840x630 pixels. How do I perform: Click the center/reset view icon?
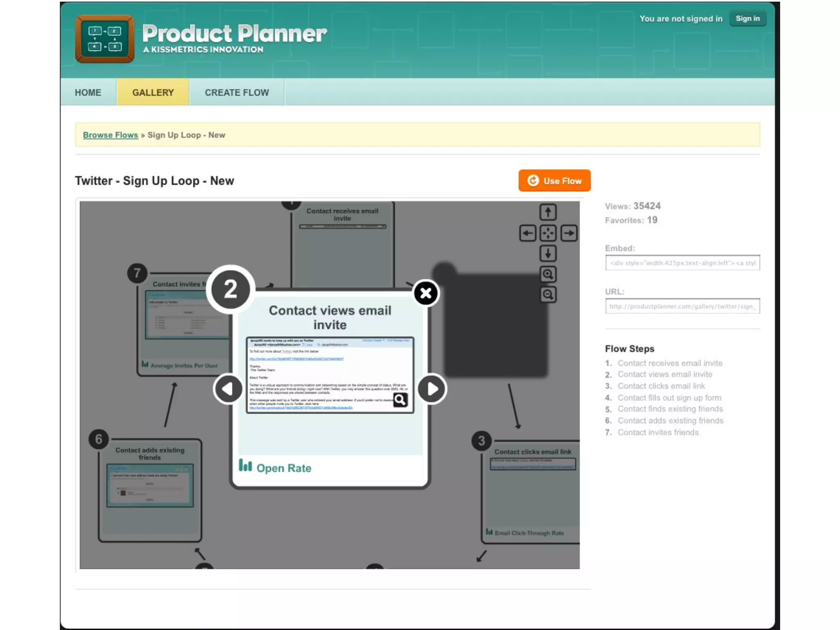pyautogui.click(x=548, y=233)
